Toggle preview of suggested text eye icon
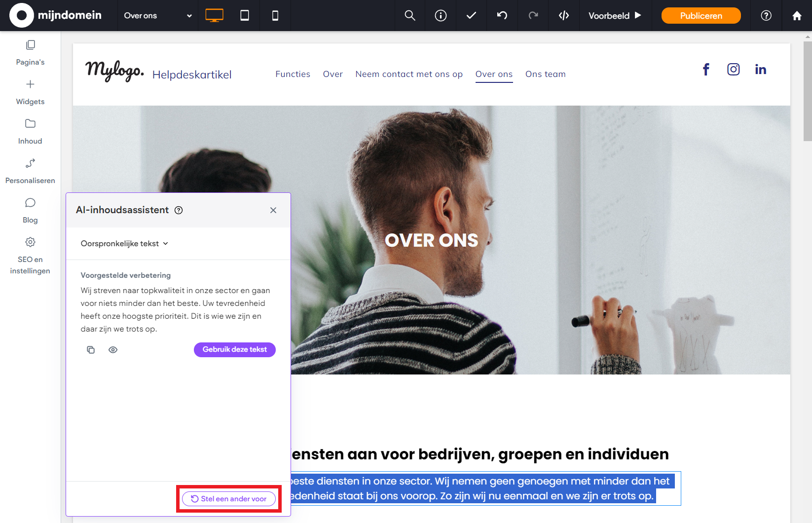Screen dimensions: 812x523 click(x=113, y=350)
